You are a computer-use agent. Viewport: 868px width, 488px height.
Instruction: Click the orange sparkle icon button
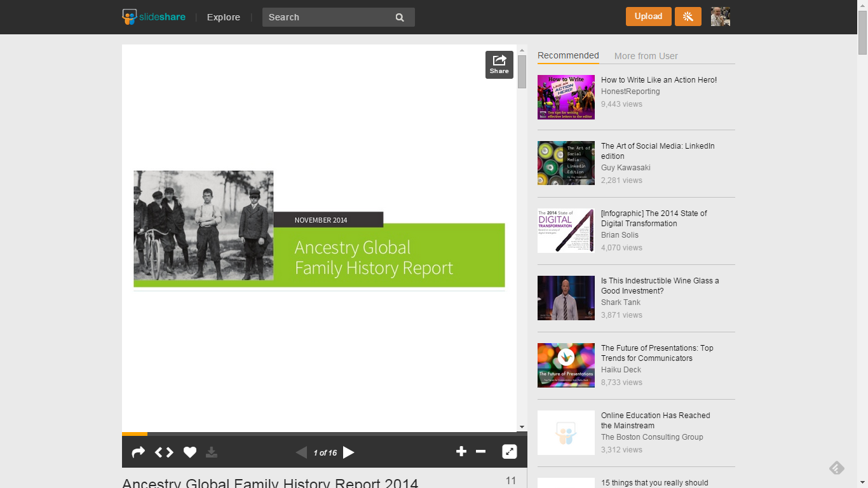688,17
